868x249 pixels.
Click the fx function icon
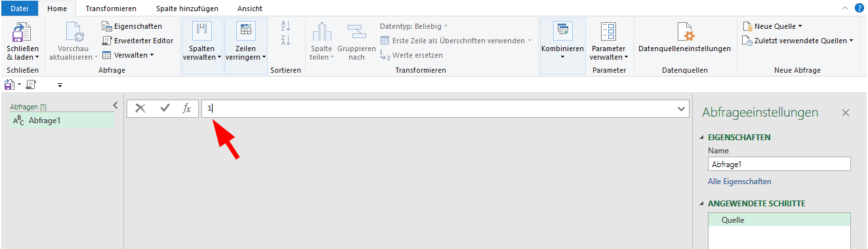tap(187, 109)
